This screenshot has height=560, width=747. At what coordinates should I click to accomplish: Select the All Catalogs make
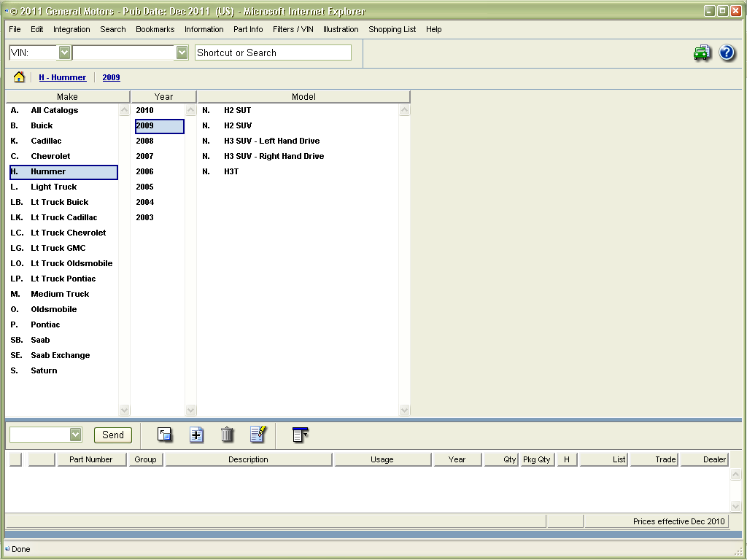tap(63, 110)
